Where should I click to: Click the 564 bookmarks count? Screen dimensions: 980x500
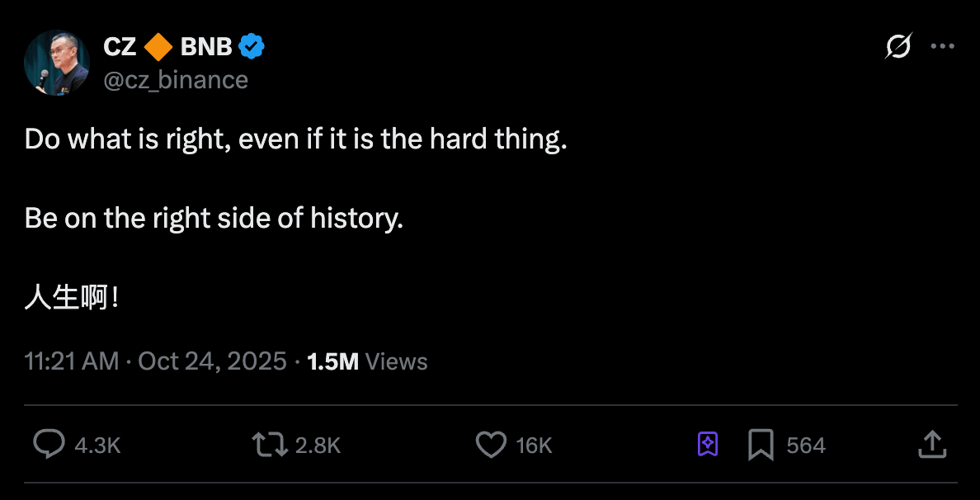[x=805, y=446]
